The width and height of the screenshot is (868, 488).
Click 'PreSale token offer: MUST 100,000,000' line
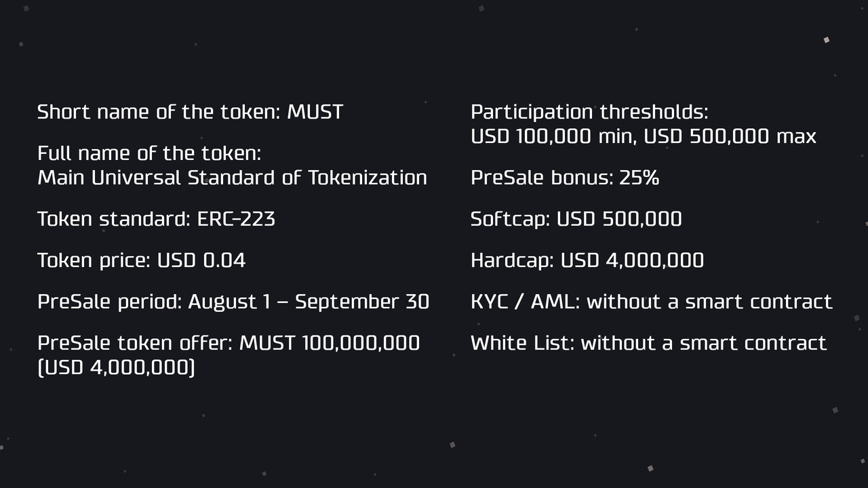(x=229, y=343)
